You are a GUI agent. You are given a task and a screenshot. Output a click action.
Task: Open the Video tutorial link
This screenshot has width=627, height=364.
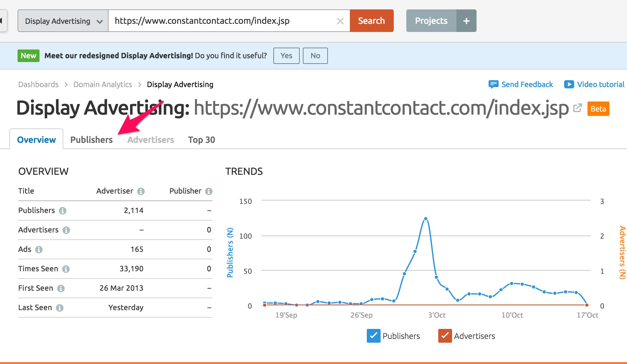pyautogui.click(x=601, y=84)
